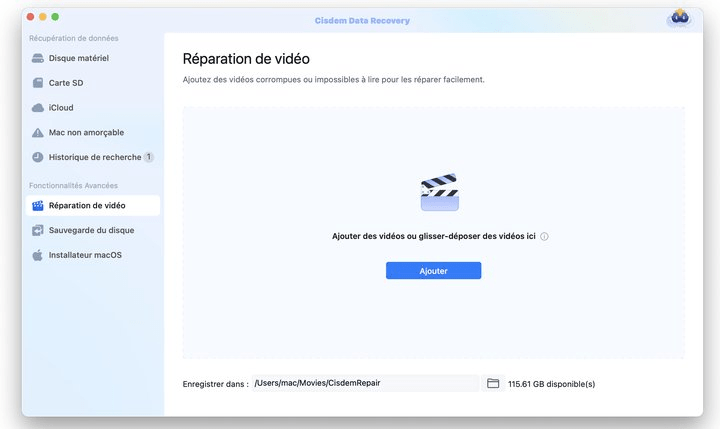Click the info icon beside glisser-déposer text
Image resolution: width=720 pixels, height=429 pixels.
coord(544,237)
